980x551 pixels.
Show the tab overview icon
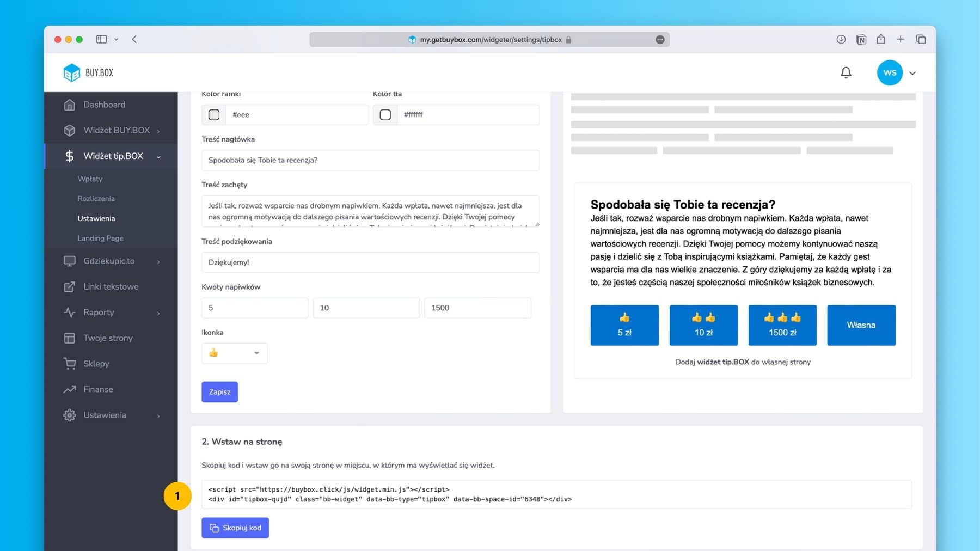(921, 39)
